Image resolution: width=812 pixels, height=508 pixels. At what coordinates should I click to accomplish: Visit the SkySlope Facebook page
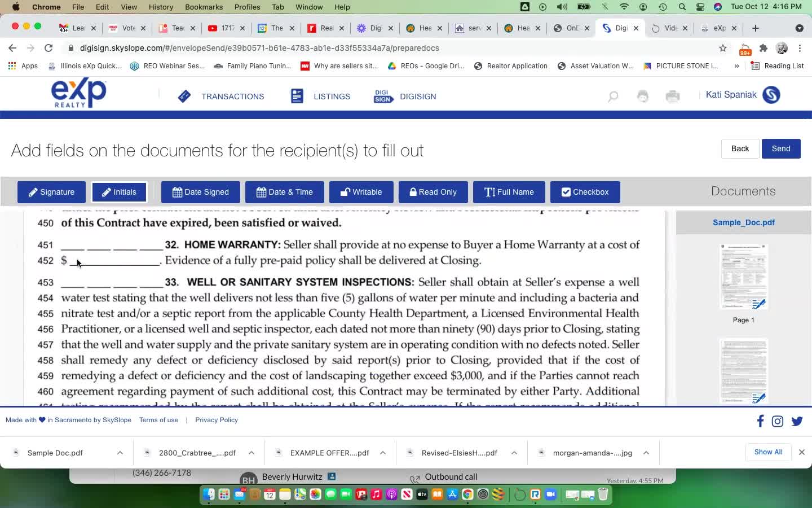tap(760, 421)
